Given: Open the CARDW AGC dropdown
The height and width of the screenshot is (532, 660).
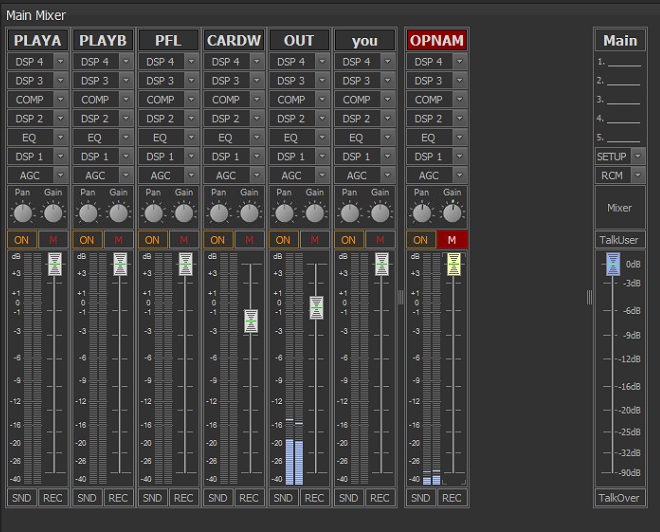Looking at the screenshot, I should 257,175.
